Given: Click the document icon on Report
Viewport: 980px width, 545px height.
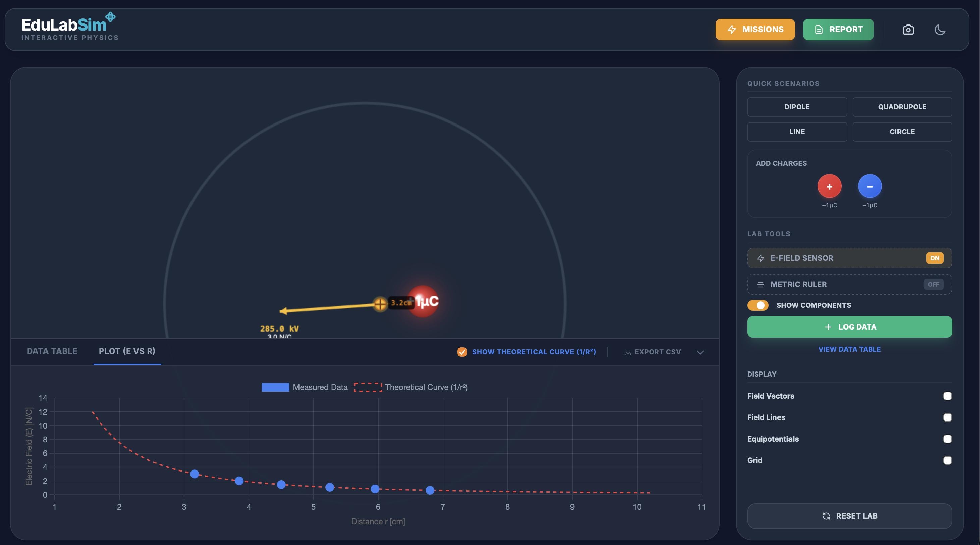Looking at the screenshot, I should tap(819, 29).
